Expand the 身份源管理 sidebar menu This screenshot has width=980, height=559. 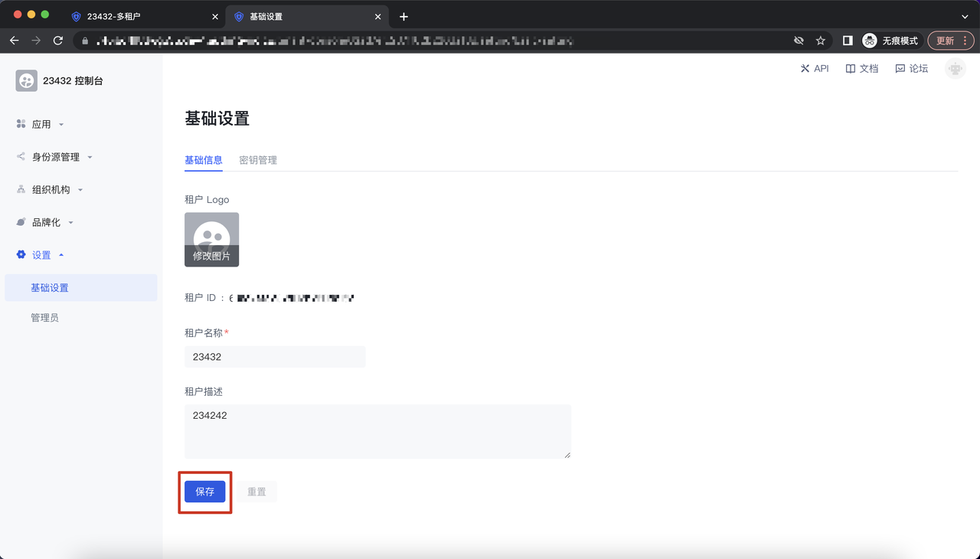tap(55, 157)
